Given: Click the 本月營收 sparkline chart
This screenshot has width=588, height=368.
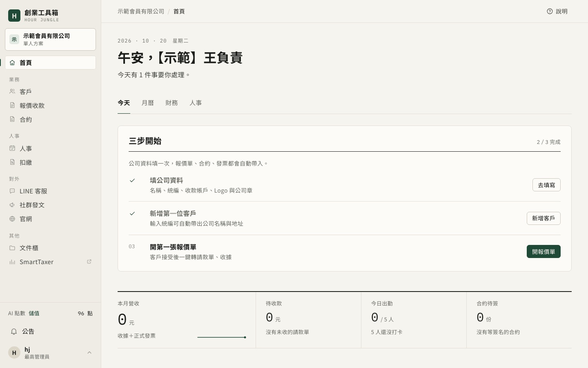Looking at the screenshot, I should 222,337.
